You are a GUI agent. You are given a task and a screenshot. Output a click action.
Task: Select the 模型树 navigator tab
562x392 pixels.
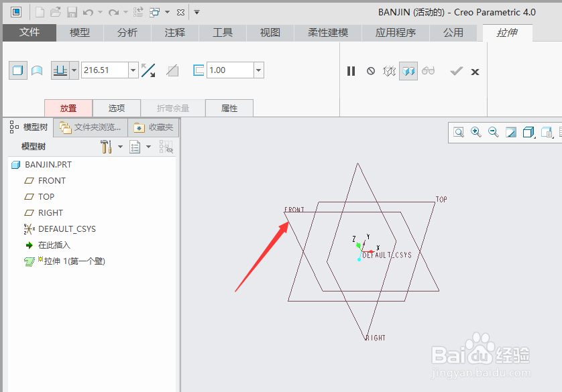(x=29, y=127)
